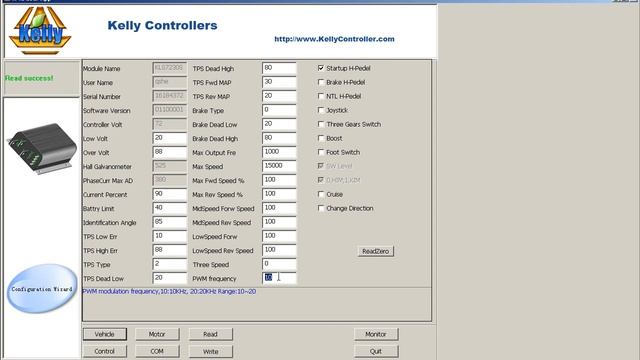Click the PWM modulation frequency hint text
640x360 pixels.
(169, 291)
